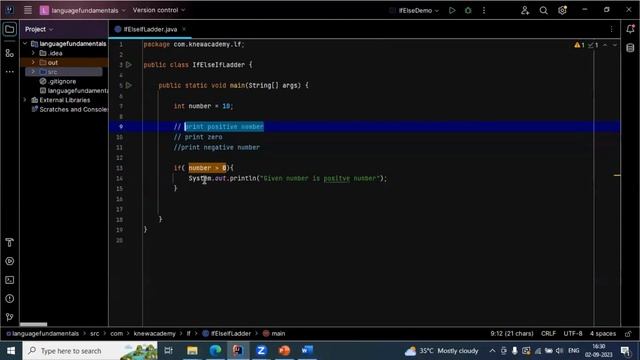This screenshot has width=640, height=360.
Task: Open Problems tool window
Action: pyautogui.click(x=9, y=299)
